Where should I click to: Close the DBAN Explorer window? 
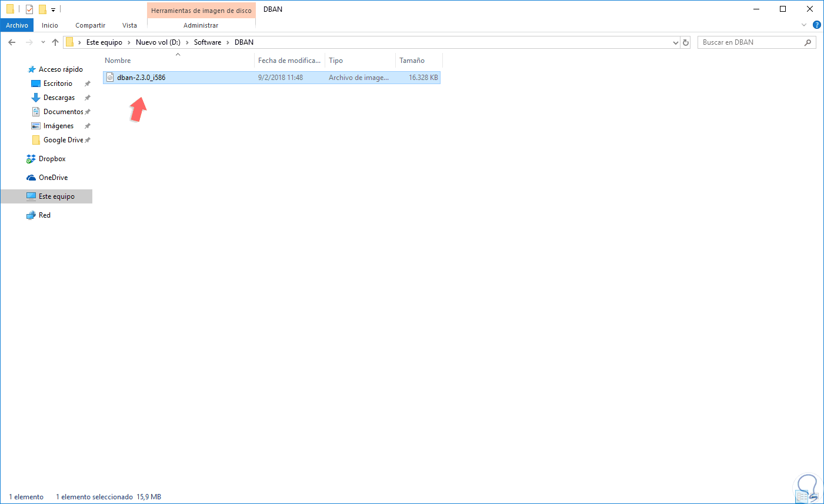pos(810,9)
